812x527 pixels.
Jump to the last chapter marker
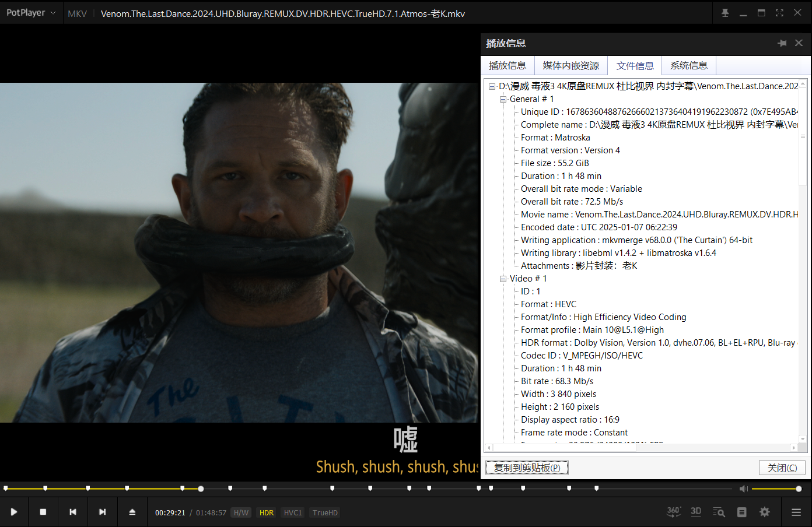click(x=596, y=488)
